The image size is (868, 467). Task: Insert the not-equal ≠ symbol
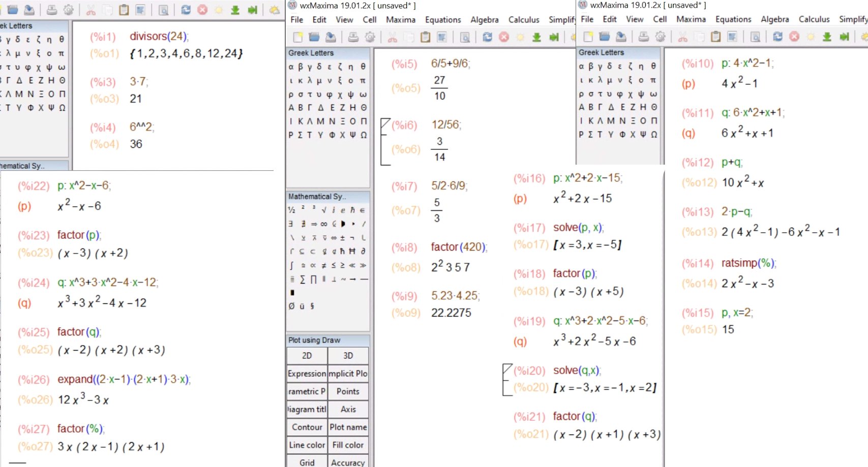point(324,265)
